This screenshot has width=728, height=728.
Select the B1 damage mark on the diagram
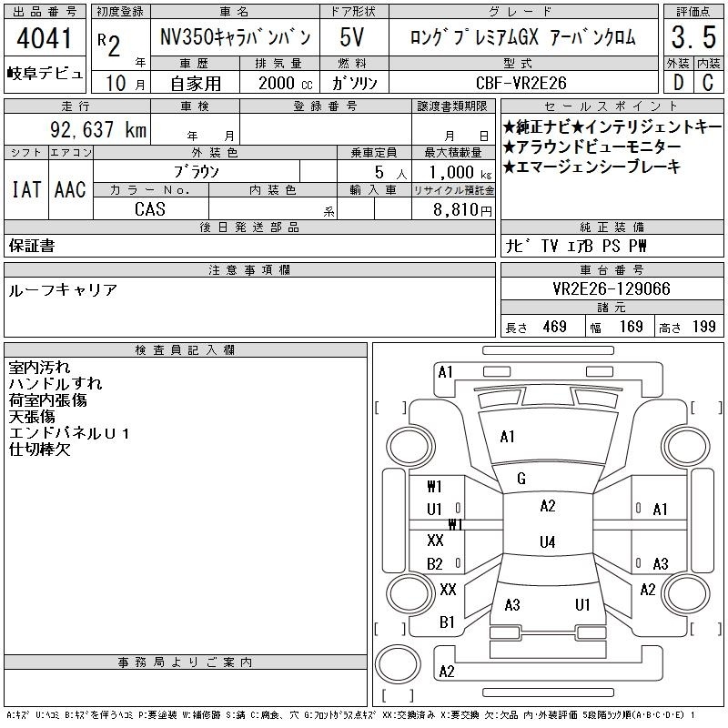click(x=447, y=622)
